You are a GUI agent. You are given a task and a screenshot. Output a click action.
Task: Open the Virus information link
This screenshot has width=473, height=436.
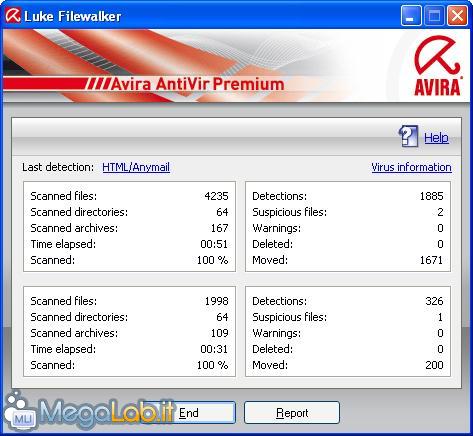pos(411,167)
